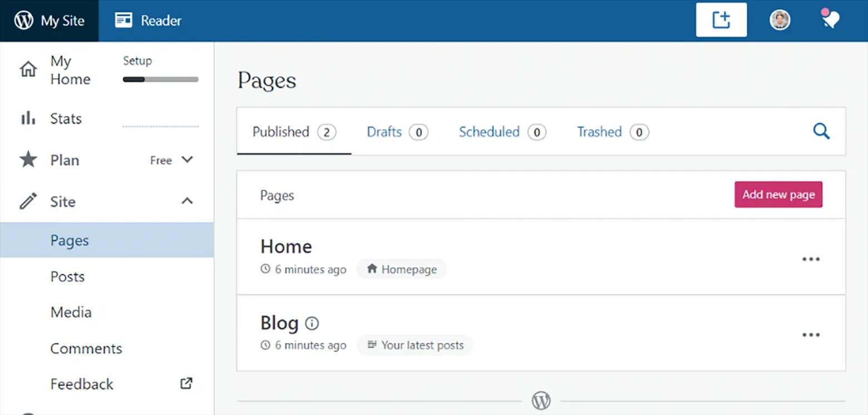Open Feedback external link icon

pyautogui.click(x=186, y=383)
